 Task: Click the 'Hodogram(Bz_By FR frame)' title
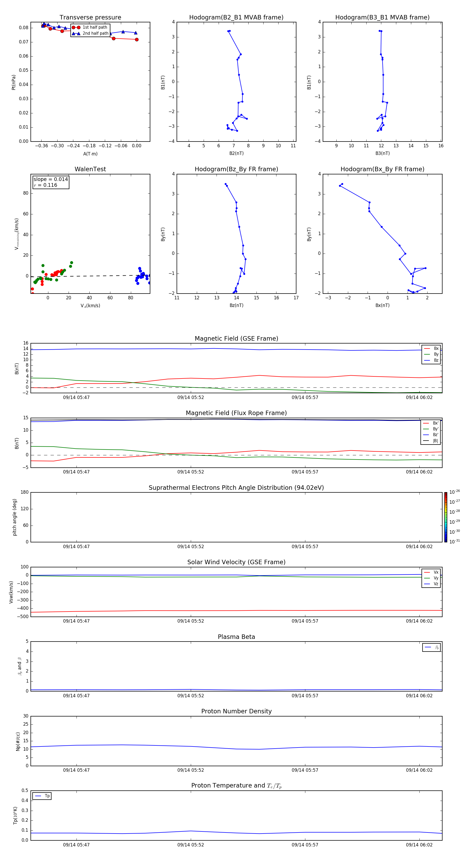(x=236, y=169)
